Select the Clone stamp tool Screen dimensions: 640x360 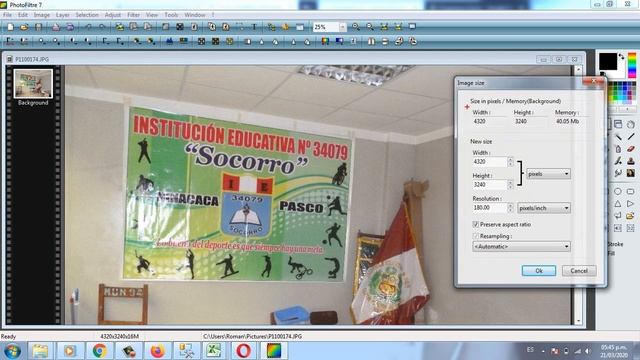pyautogui.click(x=631, y=161)
